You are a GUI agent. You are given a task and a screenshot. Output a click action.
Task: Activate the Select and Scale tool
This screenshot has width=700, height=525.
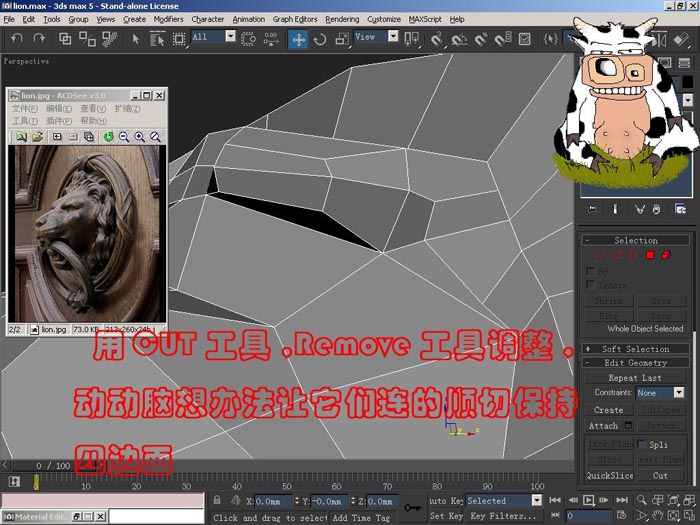coord(342,39)
